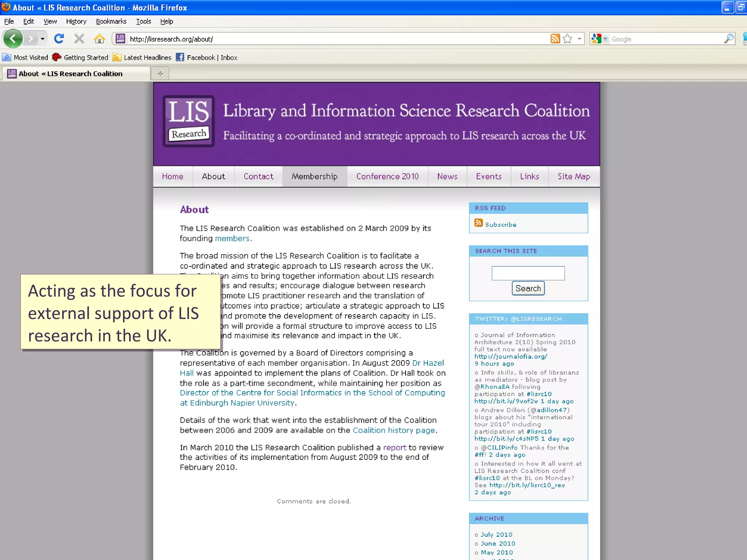Open the Tools menu
Viewport: 747px width, 560px height.
[143, 22]
